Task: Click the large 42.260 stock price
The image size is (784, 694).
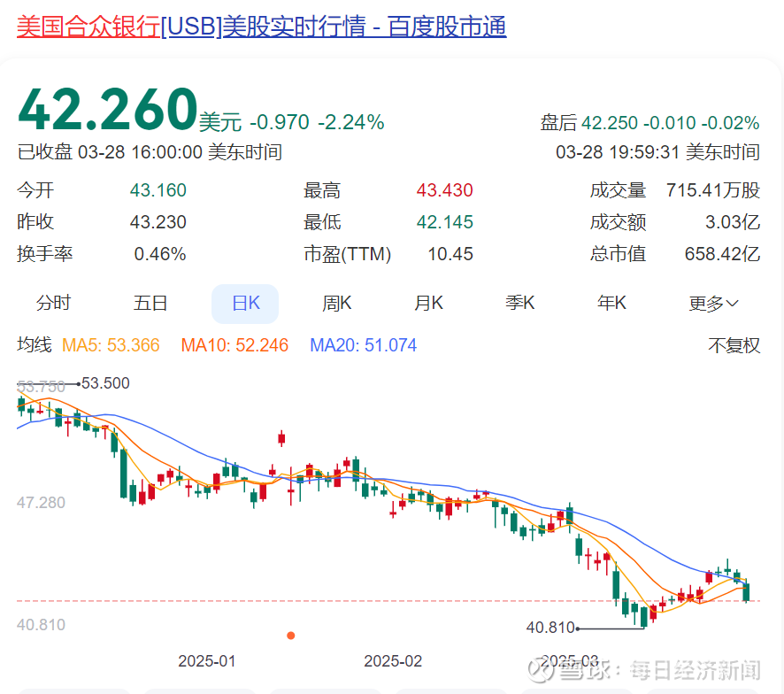Action: [107, 109]
